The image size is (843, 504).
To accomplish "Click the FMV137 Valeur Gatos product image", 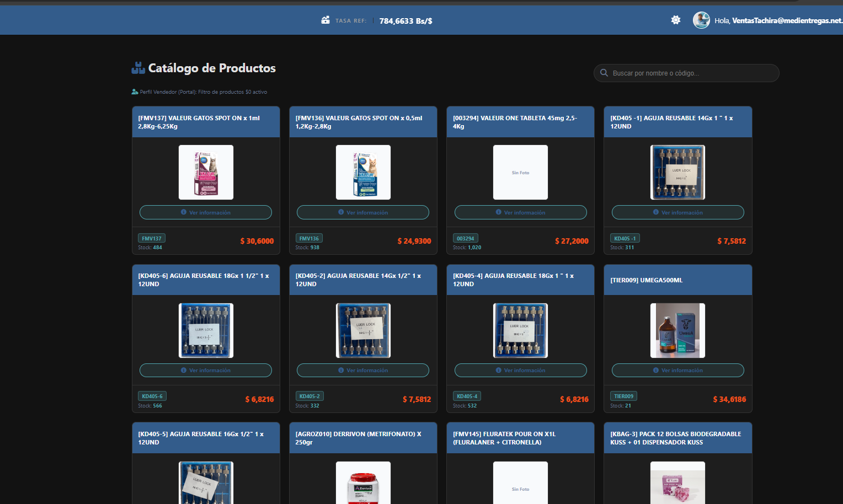I will coord(206,172).
